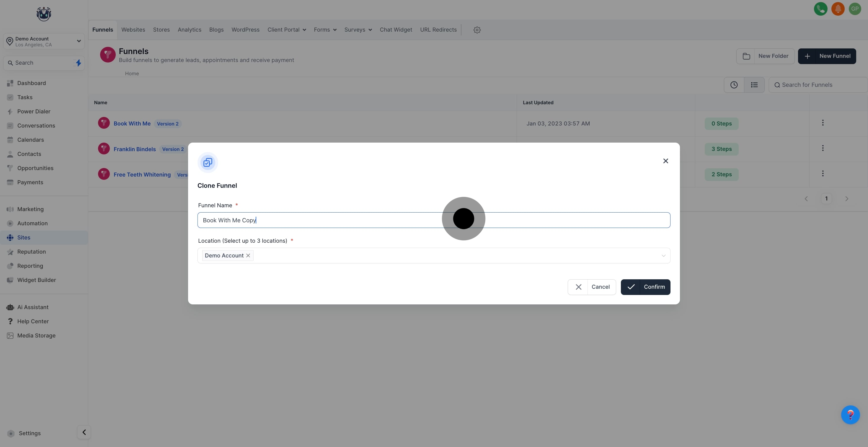Click the lightning bolt quick actions icon
The image size is (868, 447).
(78, 63)
